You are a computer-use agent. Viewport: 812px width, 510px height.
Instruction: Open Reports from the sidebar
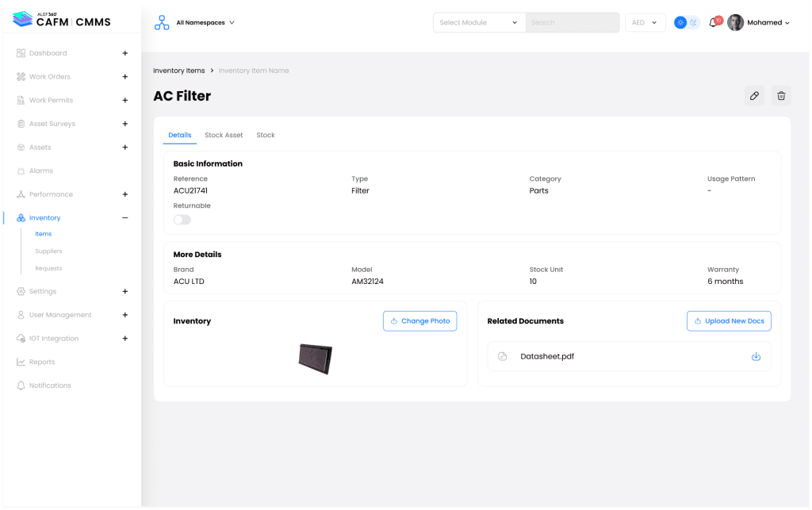pos(42,362)
